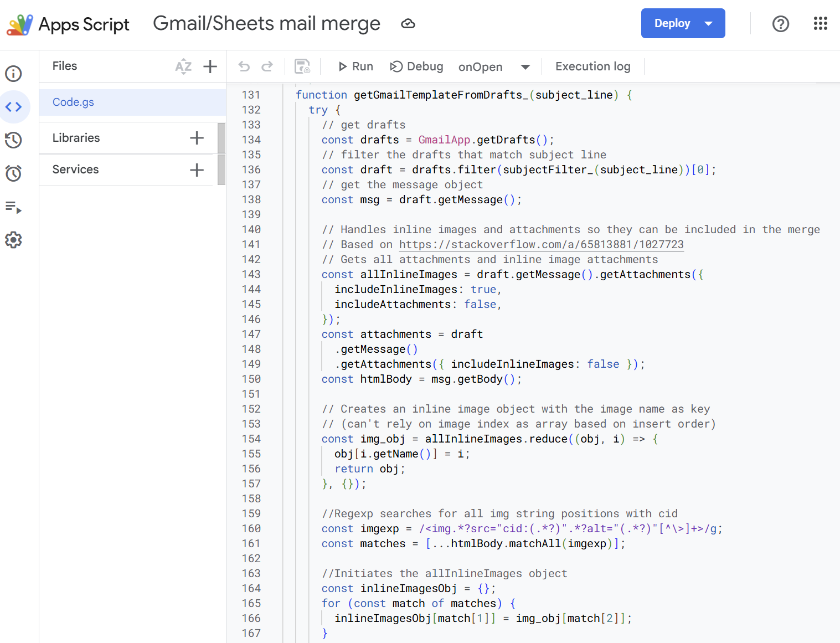Open the Execution log

[592, 66]
